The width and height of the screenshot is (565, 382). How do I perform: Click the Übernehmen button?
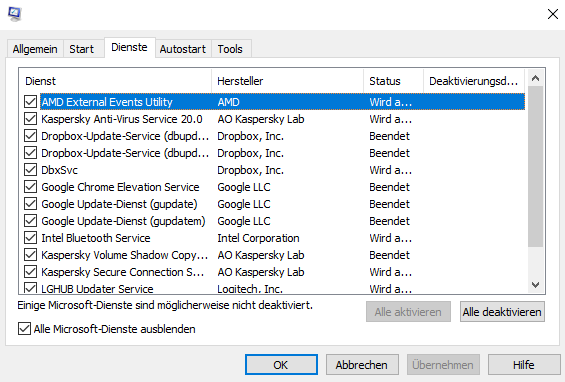tap(443, 365)
